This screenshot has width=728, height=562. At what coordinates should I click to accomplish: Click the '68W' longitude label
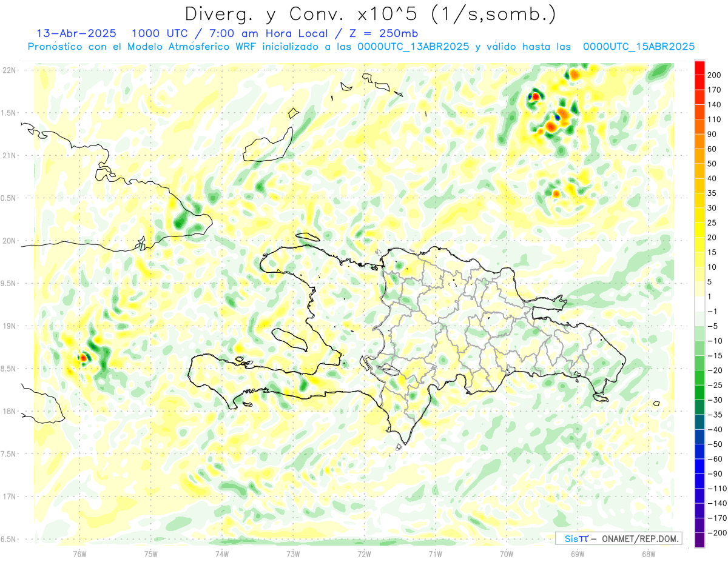(649, 554)
